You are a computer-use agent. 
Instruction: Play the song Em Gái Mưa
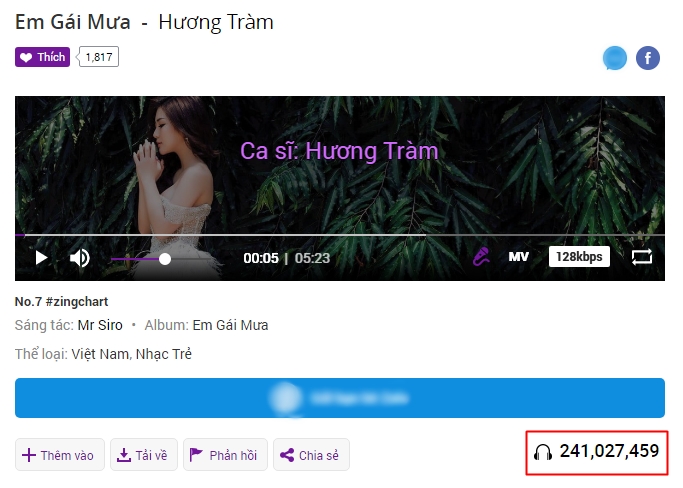point(41,258)
